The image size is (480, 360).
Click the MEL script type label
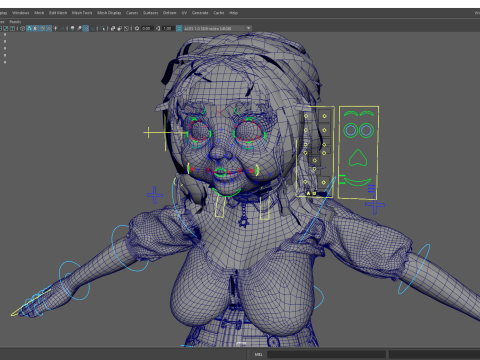click(x=258, y=354)
